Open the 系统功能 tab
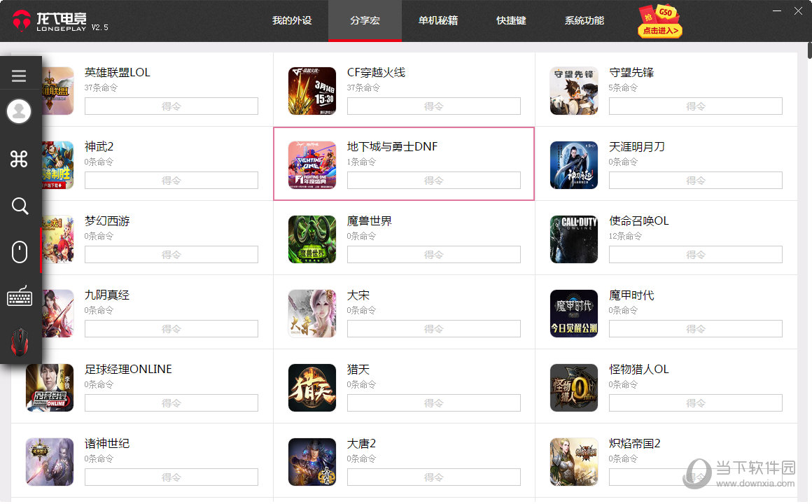 [x=584, y=21]
